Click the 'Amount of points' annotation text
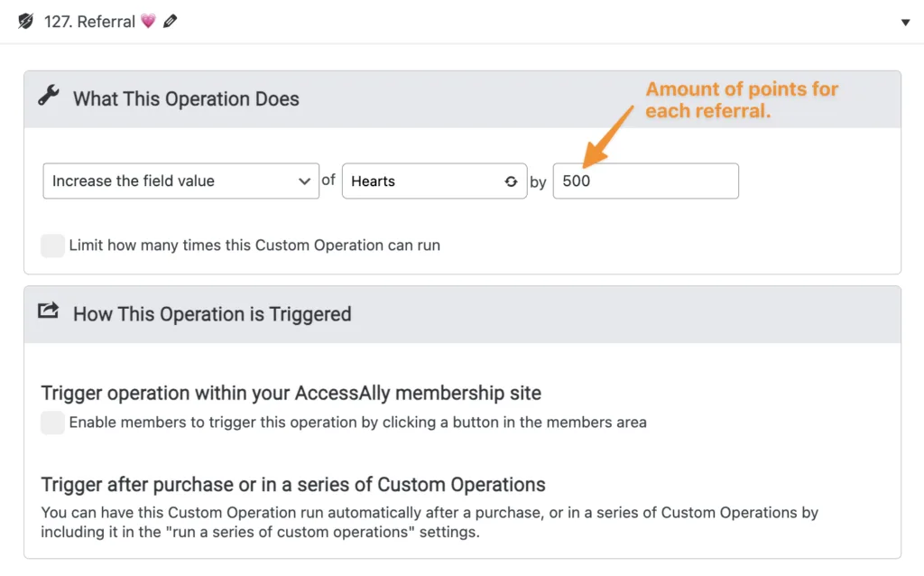Image resolution: width=924 pixels, height=576 pixels. (742, 98)
